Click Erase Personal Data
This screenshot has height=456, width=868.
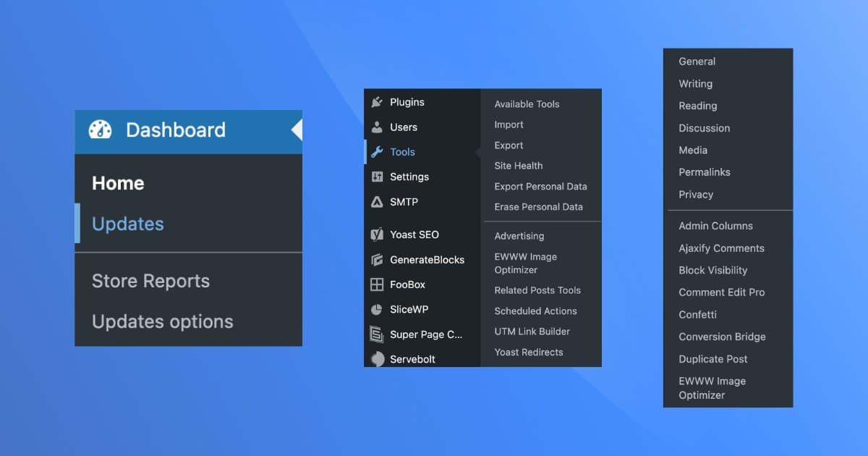[x=539, y=207]
